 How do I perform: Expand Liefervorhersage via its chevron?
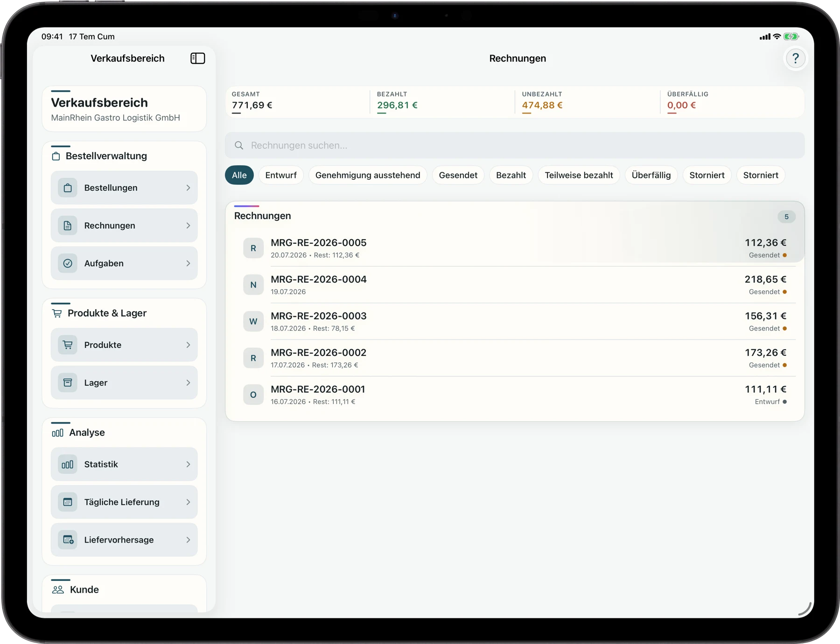(x=188, y=540)
